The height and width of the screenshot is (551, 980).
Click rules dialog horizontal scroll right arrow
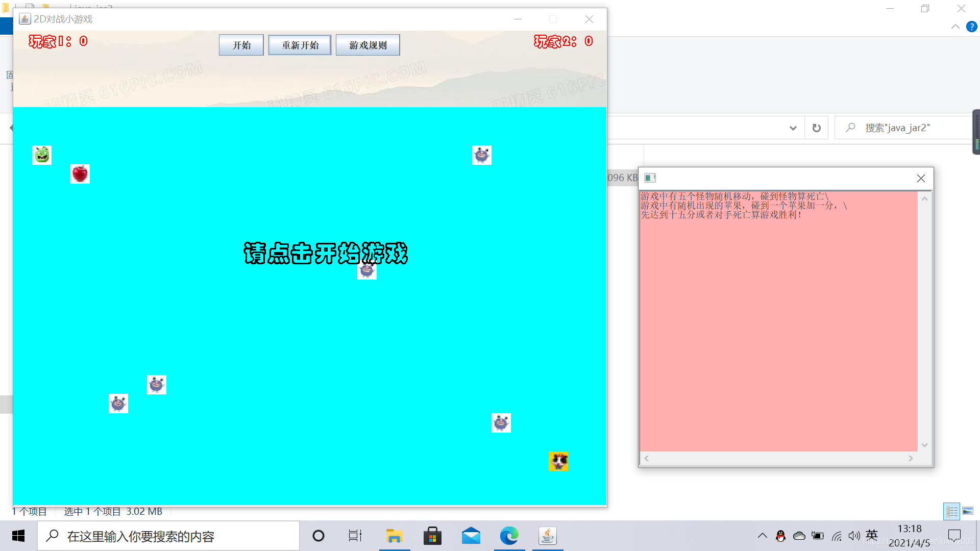point(911,458)
